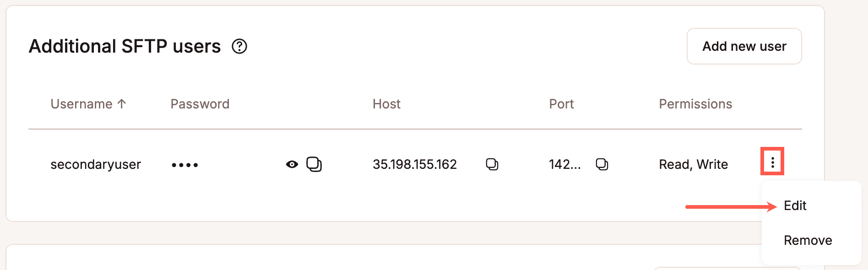Reveal the secondaryuser password with eye icon
The height and width of the screenshot is (270, 868).
point(292,164)
